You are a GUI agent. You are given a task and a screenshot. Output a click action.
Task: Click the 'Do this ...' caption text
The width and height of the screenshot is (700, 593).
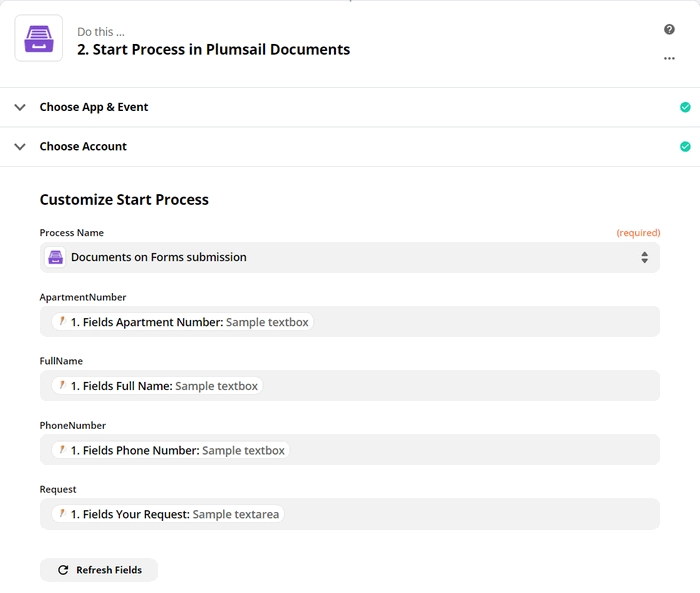coord(101,32)
